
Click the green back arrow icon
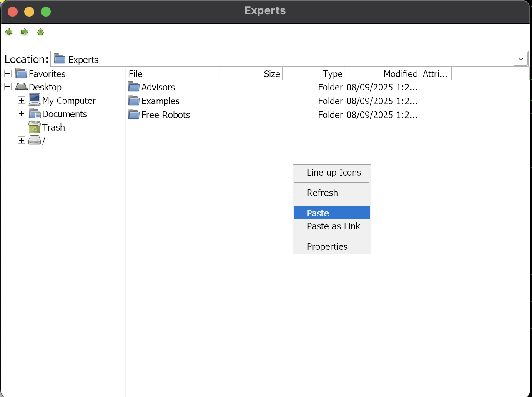9,32
